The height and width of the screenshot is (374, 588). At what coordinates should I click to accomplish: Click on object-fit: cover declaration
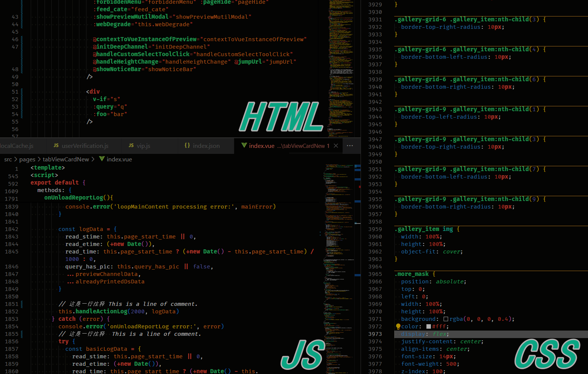432,252
